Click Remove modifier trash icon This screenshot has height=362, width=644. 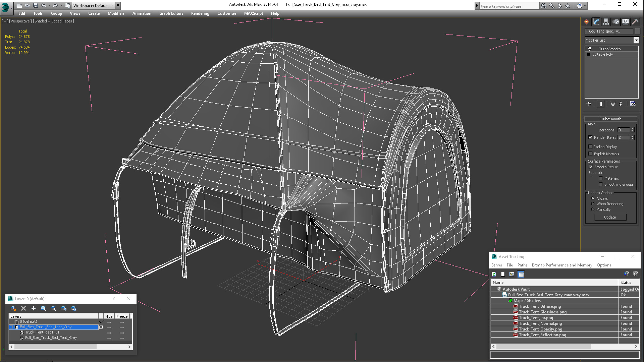(621, 104)
